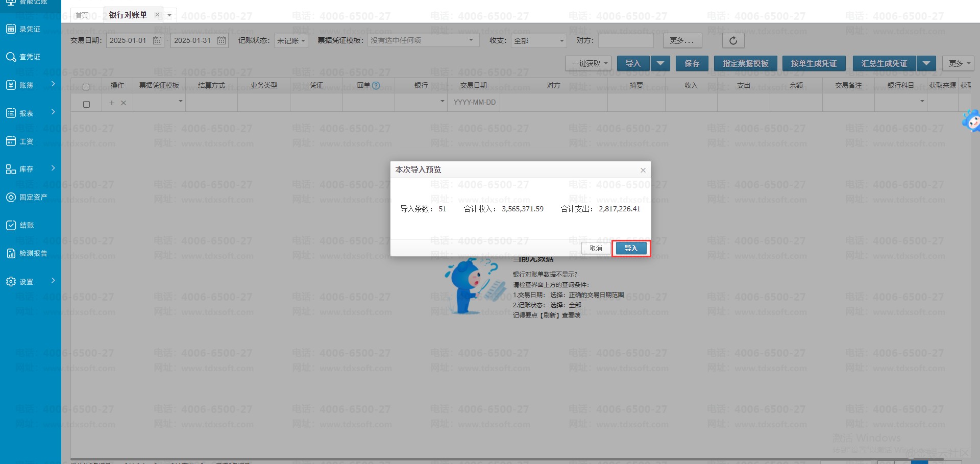Switch to the 首页 tab

tap(82, 15)
